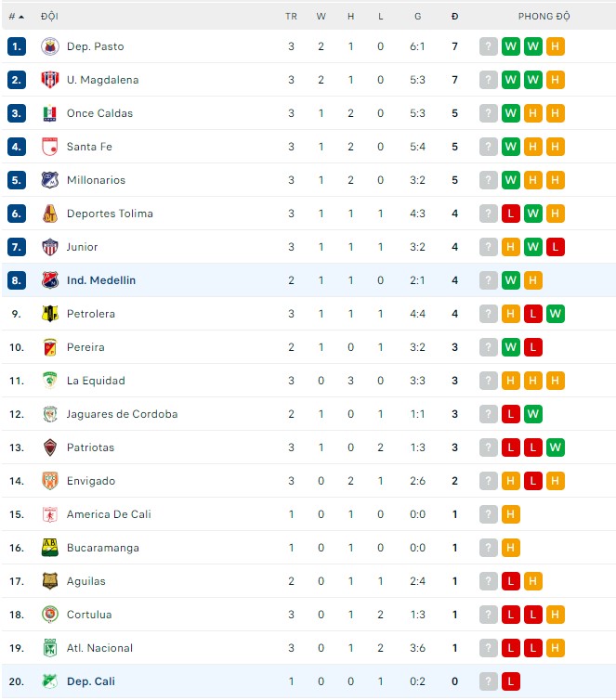Click the grey ? next-match badge for Envigado
The height and width of the screenshot is (700, 616).
point(489,481)
